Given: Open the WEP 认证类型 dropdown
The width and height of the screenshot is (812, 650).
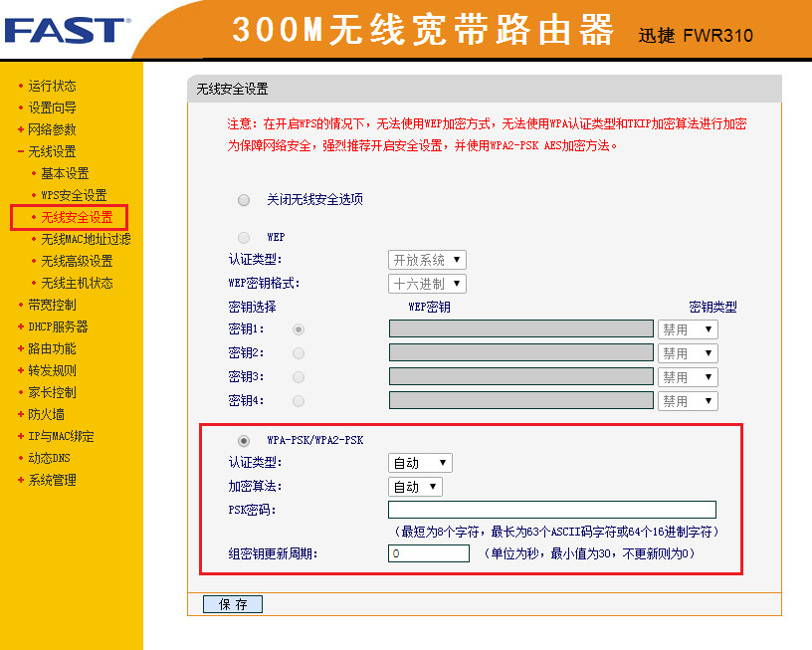Looking at the screenshot, I should (x=426, y=259).
